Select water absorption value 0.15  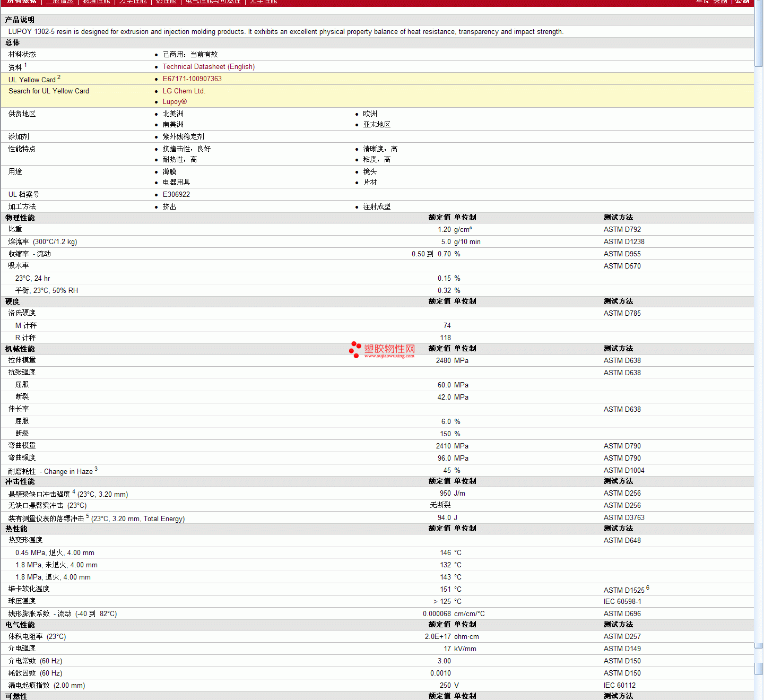coord(444,279)
